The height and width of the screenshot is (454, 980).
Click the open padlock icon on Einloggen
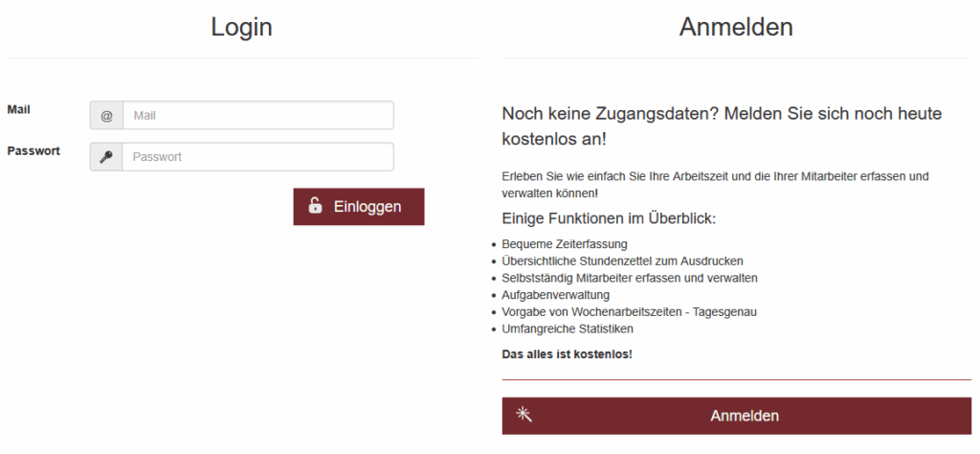point(315,206)
